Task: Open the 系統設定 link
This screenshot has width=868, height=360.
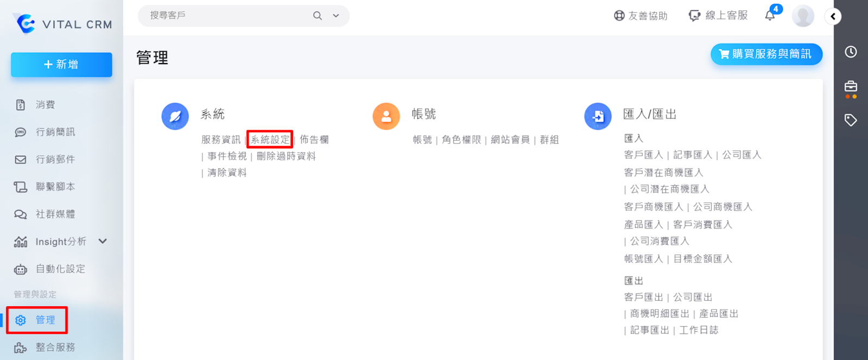Action: (x=270, y=140)
